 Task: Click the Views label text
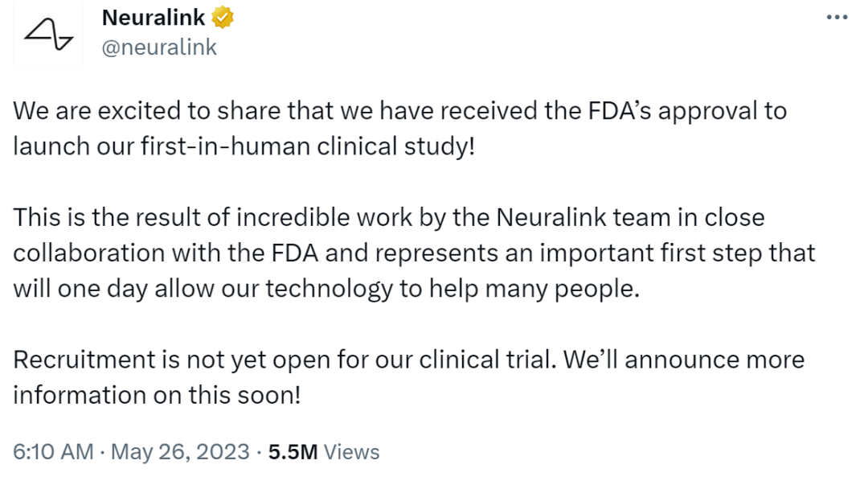pyautogui.click(x=350, y=452)
